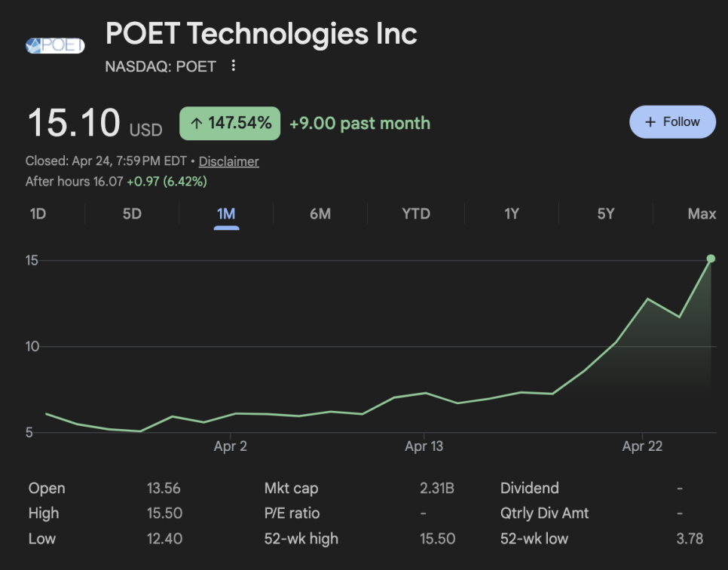The image size is (728, 570).
Task: Click the Apr 22 date on chart axis
Action: tap(642, 446)
